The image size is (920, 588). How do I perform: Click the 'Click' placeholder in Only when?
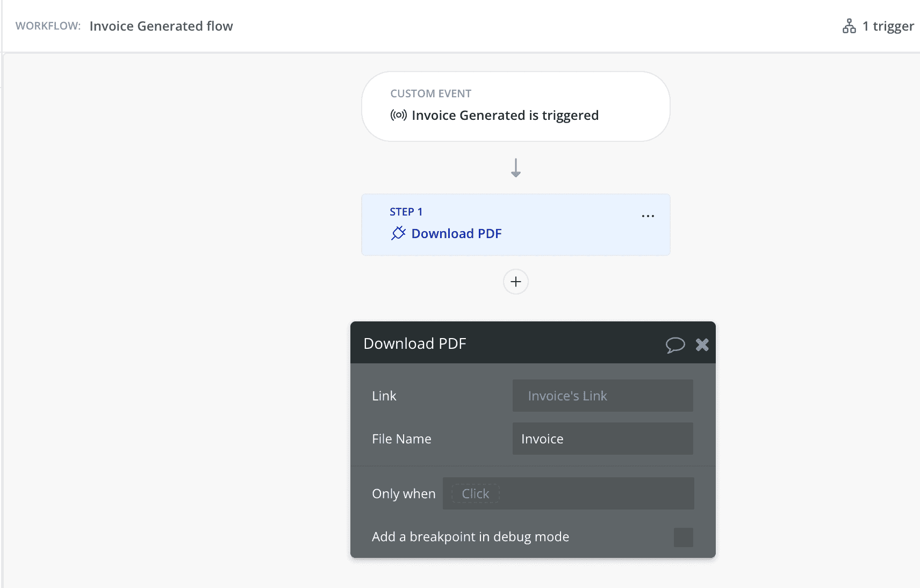(476, 493)
